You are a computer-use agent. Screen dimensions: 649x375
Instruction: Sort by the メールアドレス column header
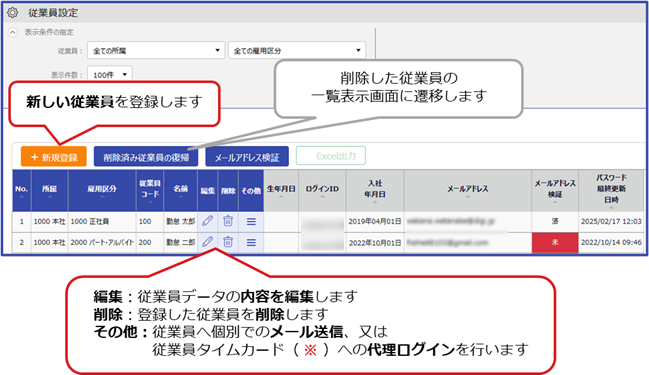pos(468,190)
